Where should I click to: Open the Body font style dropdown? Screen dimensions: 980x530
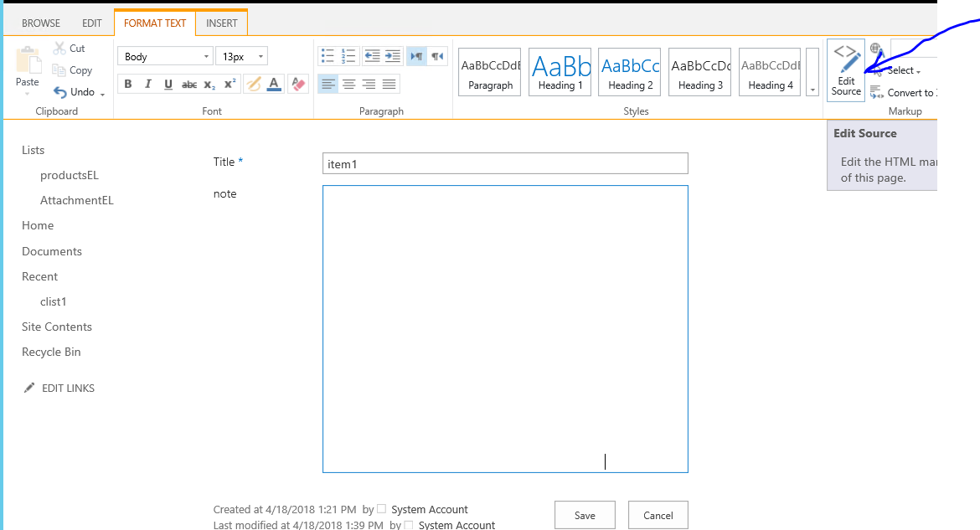coord(164,55)
